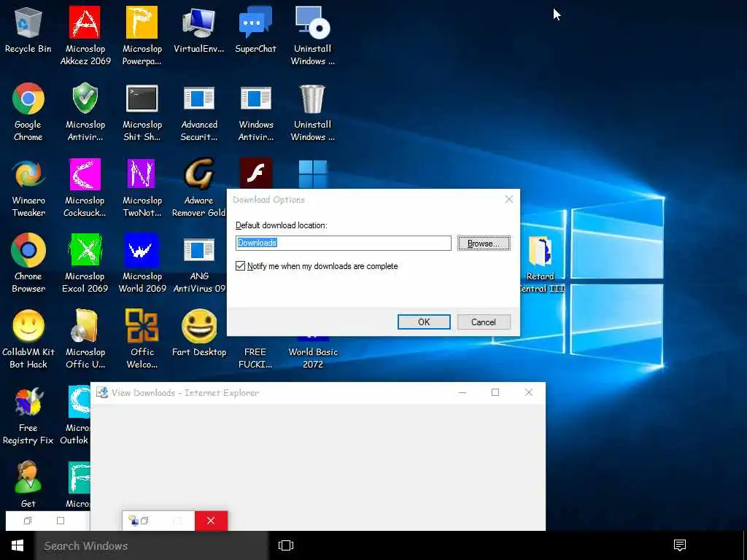Select the Advanced Securit... shortcut
Viewport: 747px width, 560px height.
pos(198,112)
